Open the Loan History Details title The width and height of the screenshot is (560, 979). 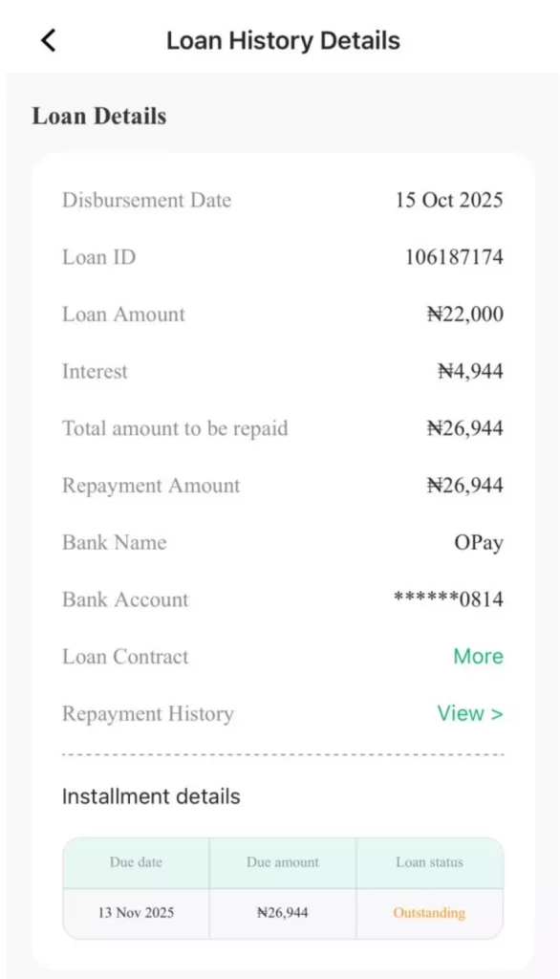point(283,40)
